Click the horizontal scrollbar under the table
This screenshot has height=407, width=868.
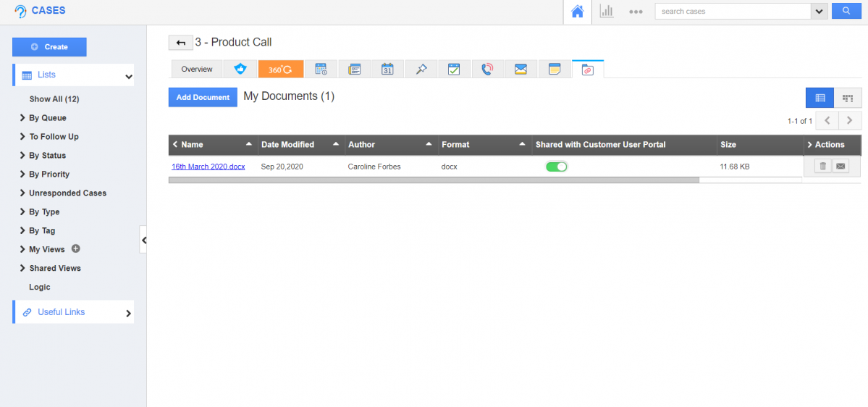(x=433, y=180)
